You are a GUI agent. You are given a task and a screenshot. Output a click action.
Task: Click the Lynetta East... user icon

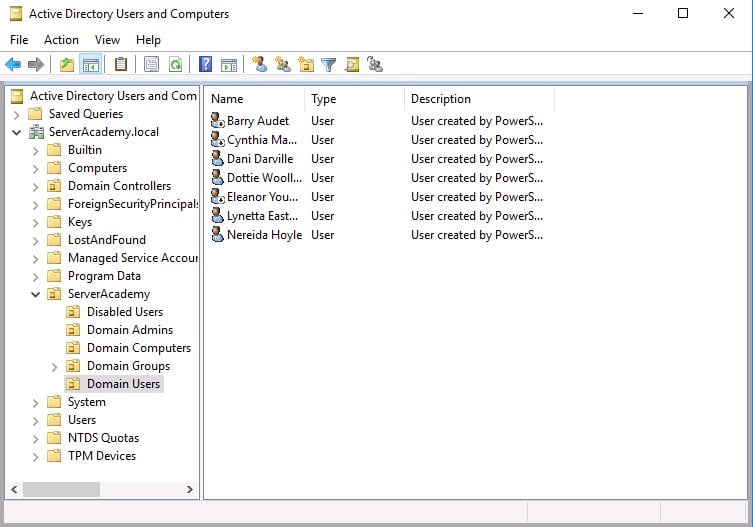click(x=218, y=216)
